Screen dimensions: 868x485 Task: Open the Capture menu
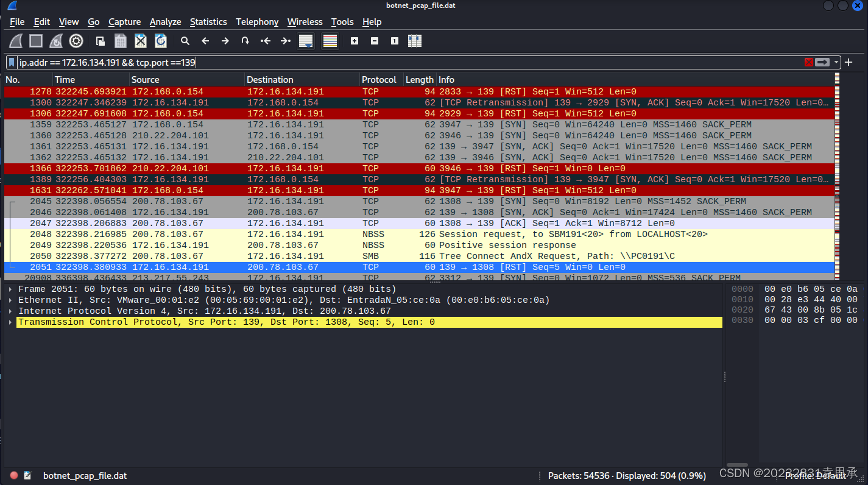pos(125,22)
